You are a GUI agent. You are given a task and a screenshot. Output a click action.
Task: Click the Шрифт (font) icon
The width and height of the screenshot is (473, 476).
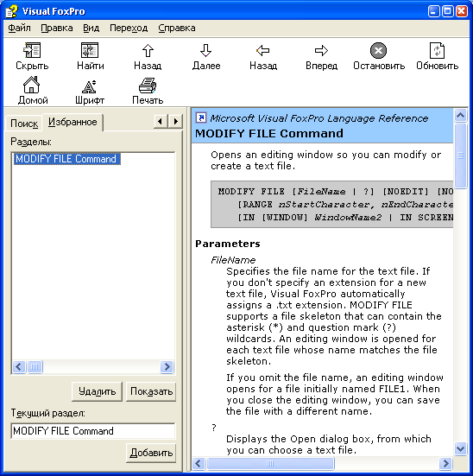[89, 86]
